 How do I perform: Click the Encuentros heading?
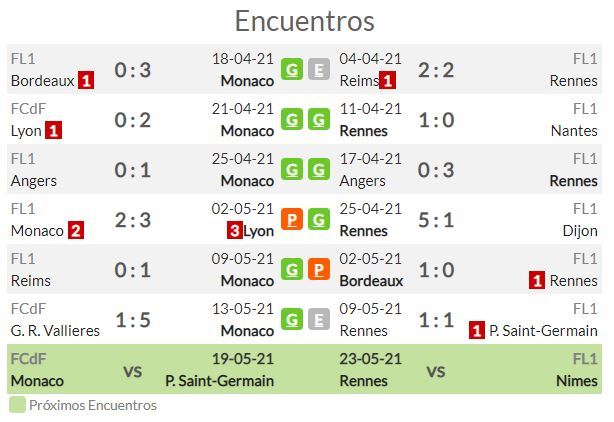click(305, 21)
